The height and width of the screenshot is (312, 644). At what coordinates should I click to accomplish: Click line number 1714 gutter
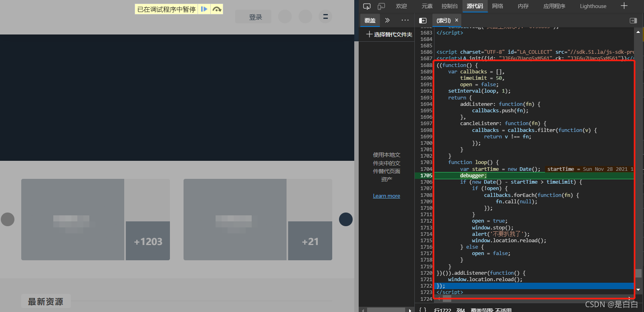426,234
